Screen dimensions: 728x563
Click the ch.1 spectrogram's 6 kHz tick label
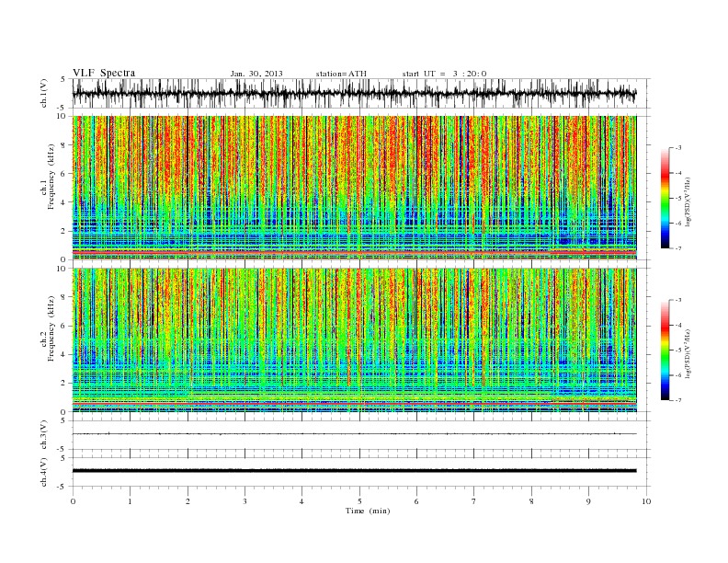(x=64, y=174)
